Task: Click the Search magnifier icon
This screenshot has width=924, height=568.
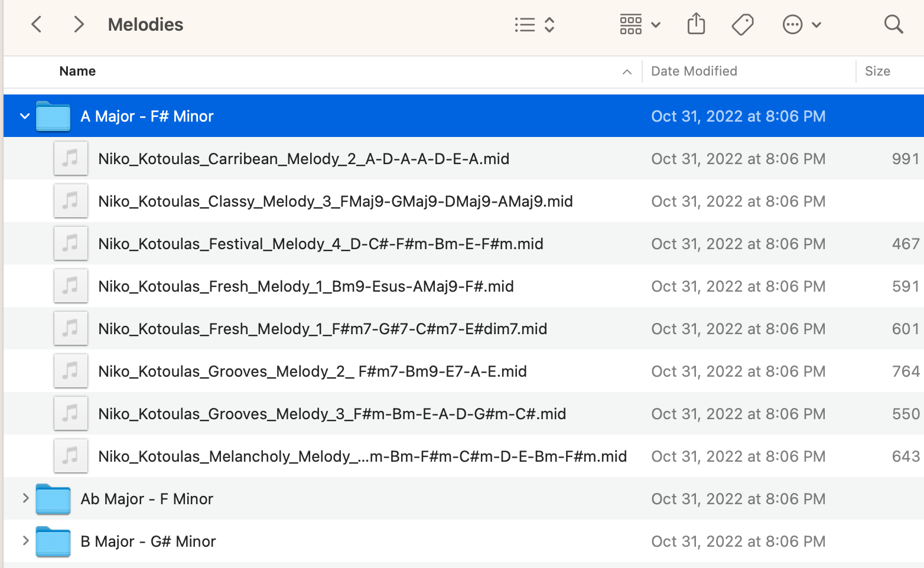Action: coord(893,25)
